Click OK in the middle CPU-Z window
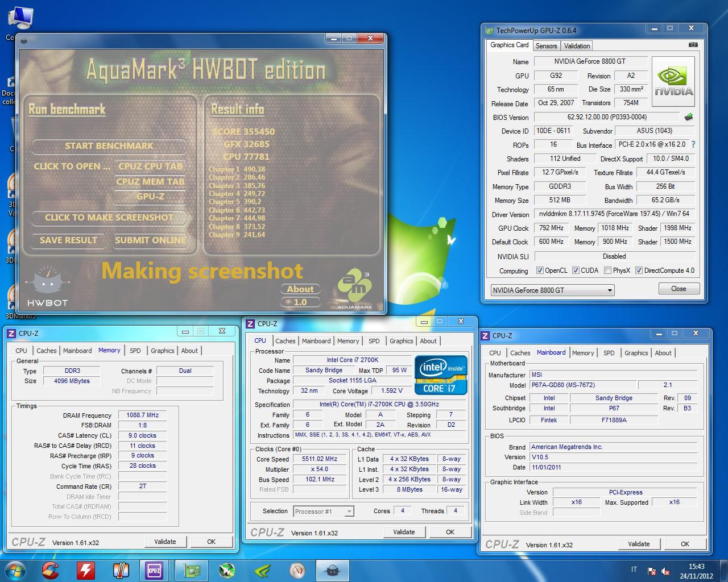This screenshot has width=728, height=582. click(450, 532)
